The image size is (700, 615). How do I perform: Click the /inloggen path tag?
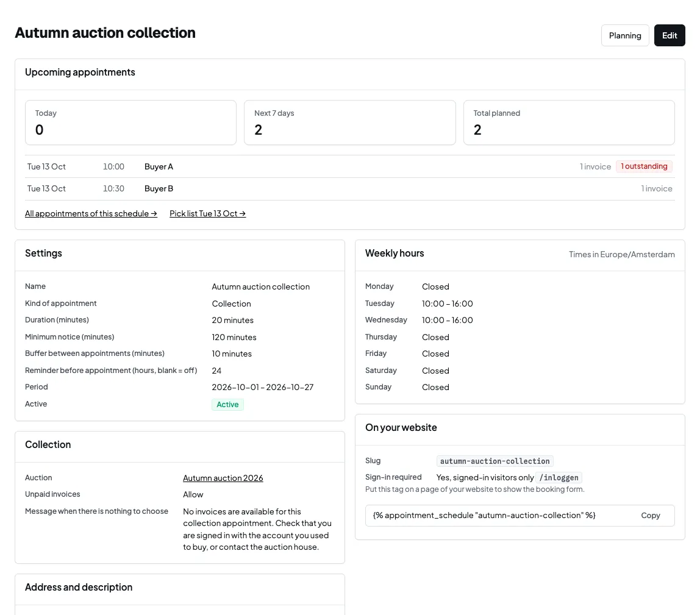[559, 477]
